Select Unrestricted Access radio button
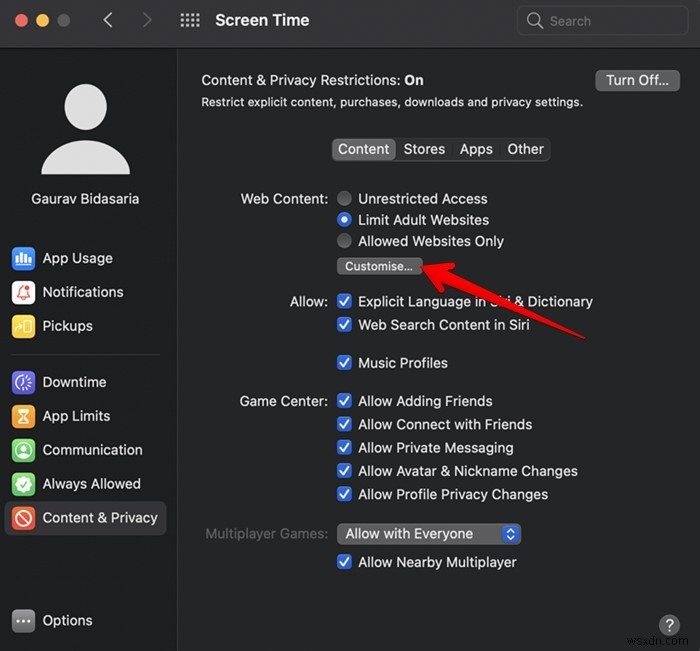Viewport: 700px width, 651px height. point(344,199)
